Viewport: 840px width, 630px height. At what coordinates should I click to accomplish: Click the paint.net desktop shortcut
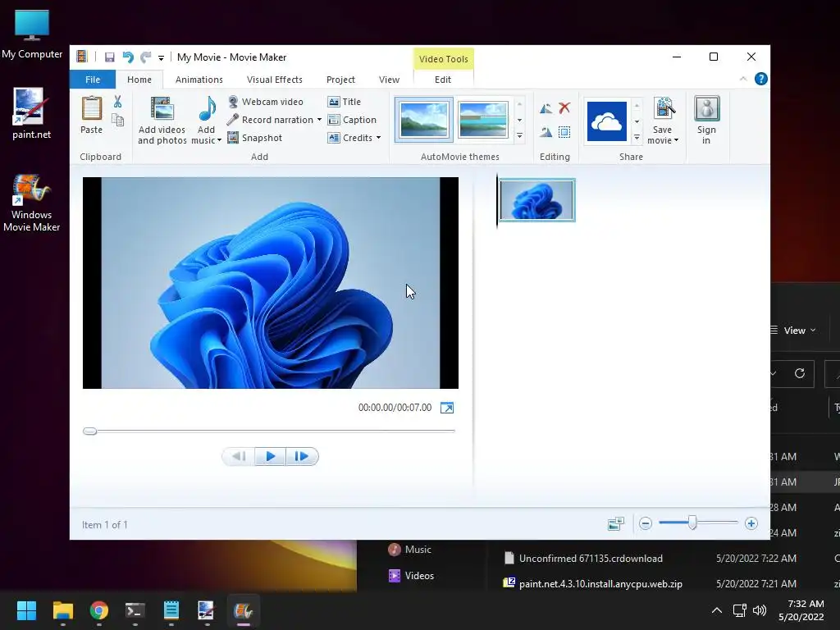(x=30, y=114)
